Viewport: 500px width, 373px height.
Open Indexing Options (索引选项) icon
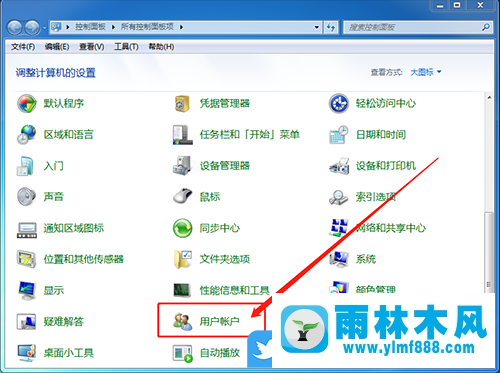[339, 197]
